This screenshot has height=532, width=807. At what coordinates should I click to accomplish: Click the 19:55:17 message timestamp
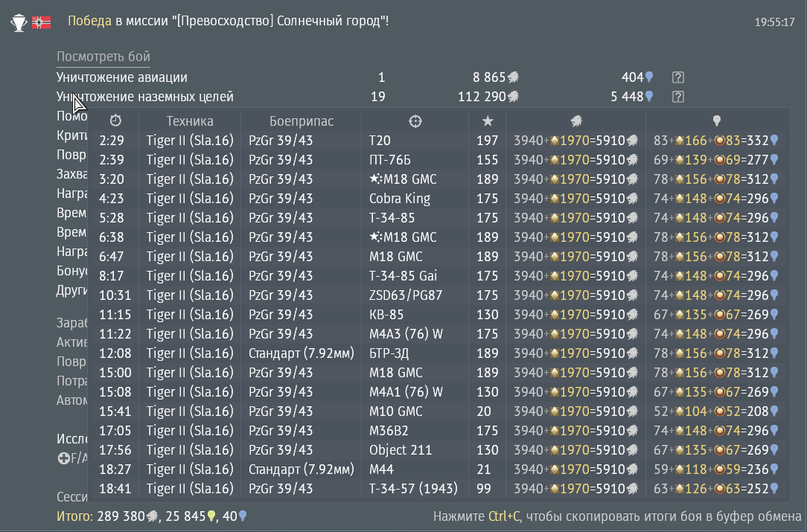774,23
